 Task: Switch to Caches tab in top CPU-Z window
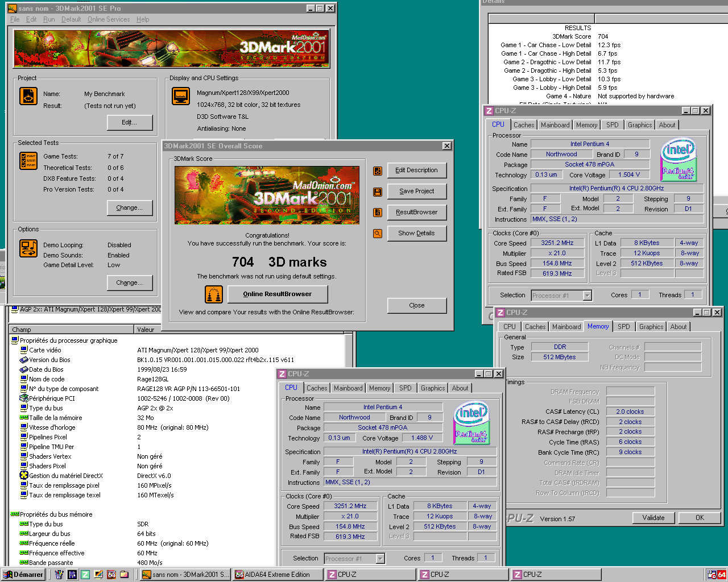(524, 125)
